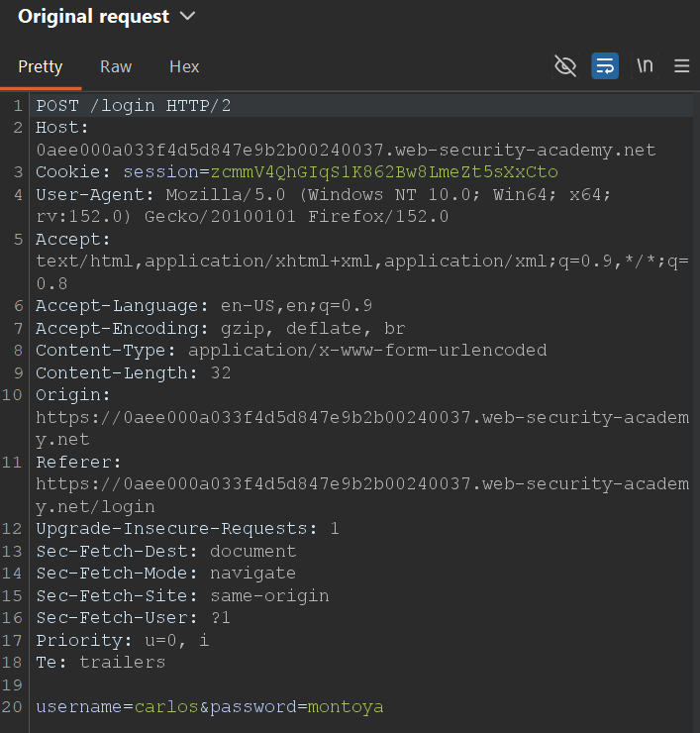Viewport: 700px width, 733px height.
Task: Switch to the Hex tab
Action: coord(184,66)
